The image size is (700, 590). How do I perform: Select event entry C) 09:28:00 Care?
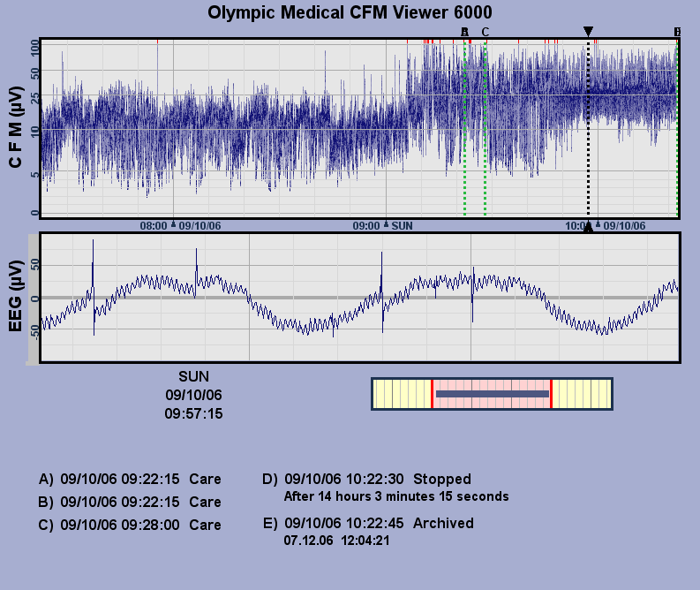[130, 525]
